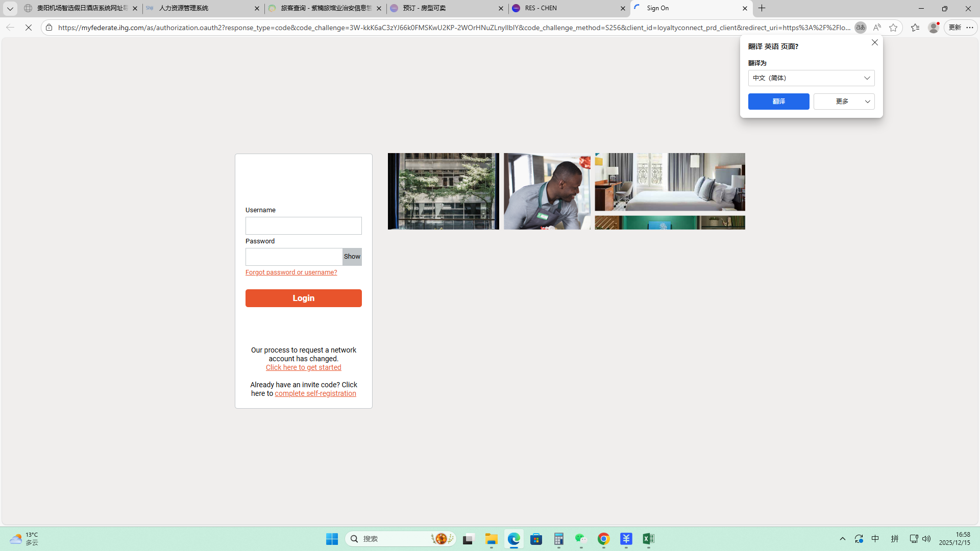The image size is (980, 551).
Task: Open the favorites collections icon
Action: pos(915,28)
